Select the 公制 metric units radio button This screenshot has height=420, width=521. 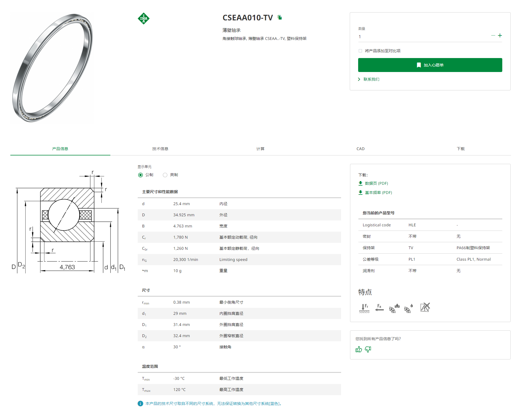(141, 175)
